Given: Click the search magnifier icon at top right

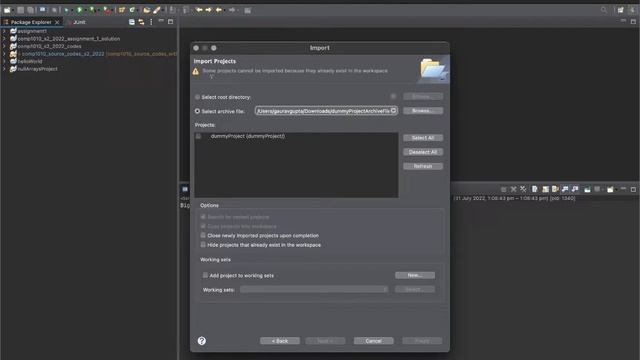Looking at the screenshot, I should point(604,10).
